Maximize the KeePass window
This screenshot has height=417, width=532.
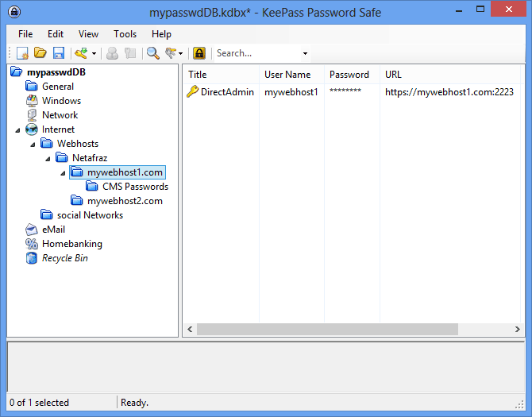[480, 10]
